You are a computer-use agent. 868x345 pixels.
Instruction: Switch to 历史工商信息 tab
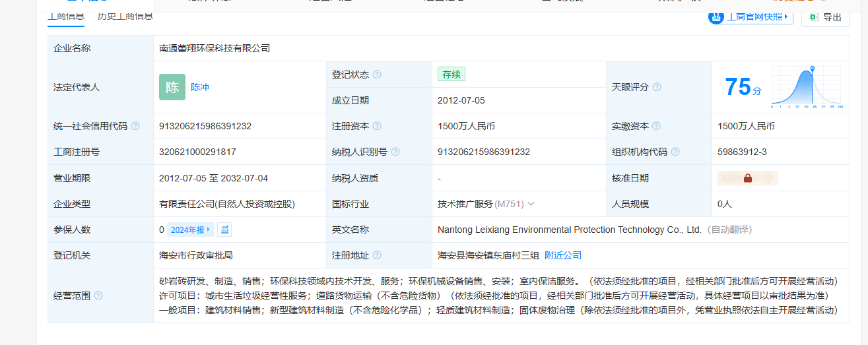pyautogui.click(x=125, y=16)
